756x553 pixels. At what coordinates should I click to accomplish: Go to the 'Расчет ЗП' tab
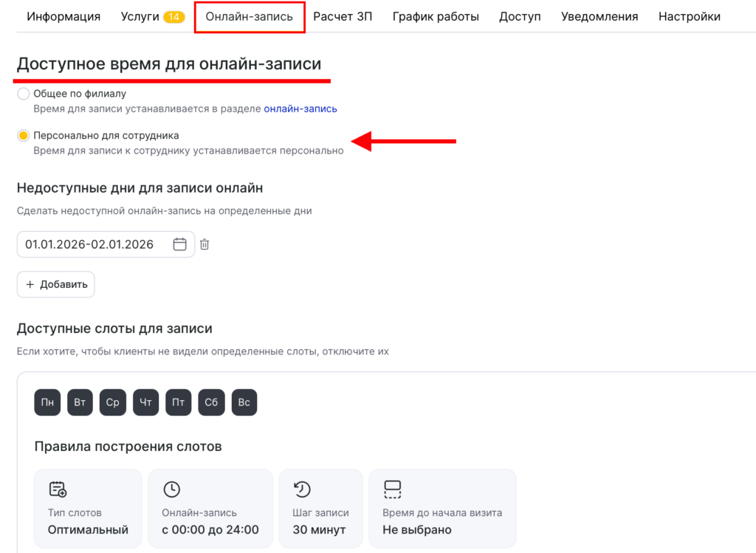(x=343, y=16)
